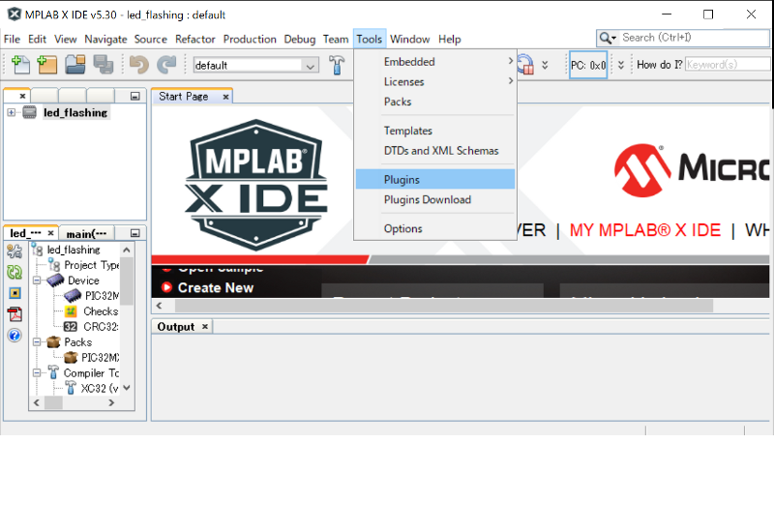Screen dimensions: 774x532
Task: Click the Create New link
Action: coord(215,287)
